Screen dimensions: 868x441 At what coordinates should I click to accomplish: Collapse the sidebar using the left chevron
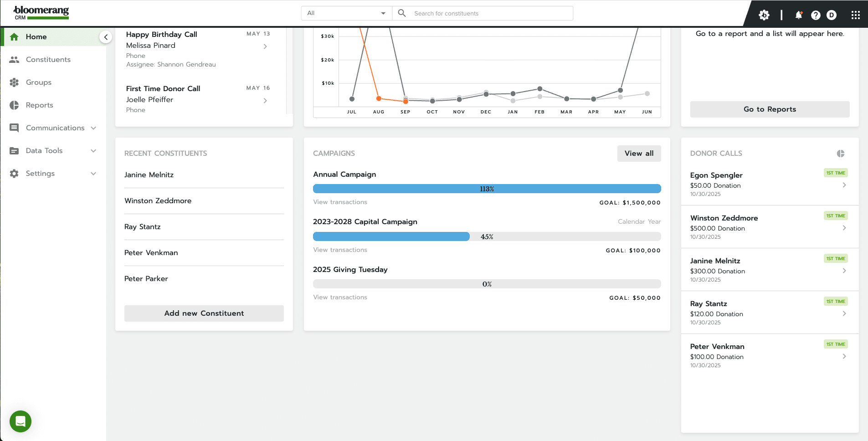pyautogui.click(x=106, y=36)
